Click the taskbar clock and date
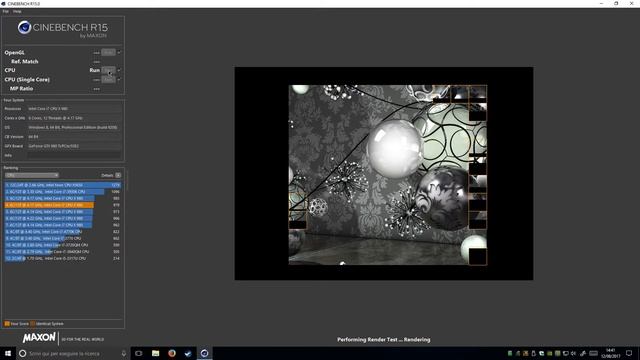The width and height of the screenshot is (640, 360). click(611, 353)
